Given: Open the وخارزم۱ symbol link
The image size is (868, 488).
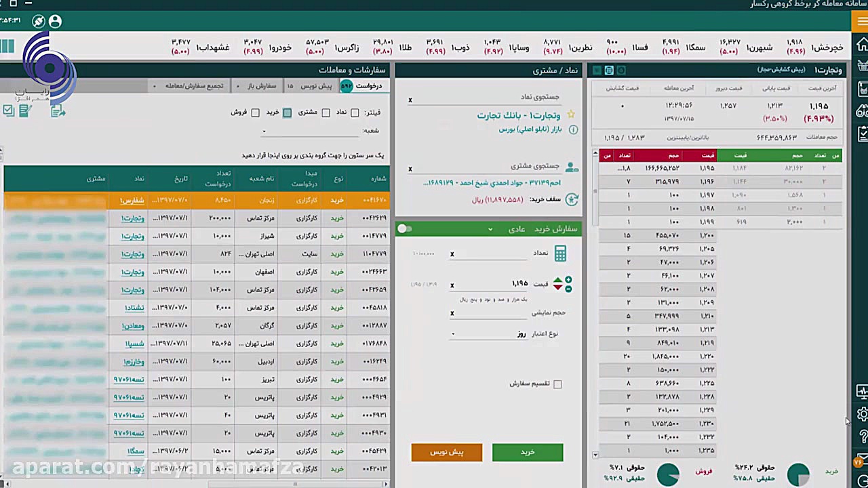Looking at the screenshot, I should (134, 362).
